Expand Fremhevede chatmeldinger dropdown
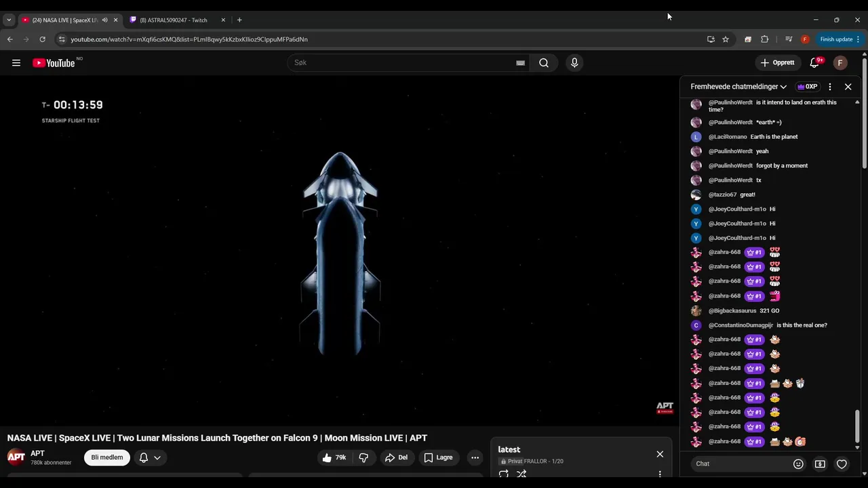 coord(738,87)
